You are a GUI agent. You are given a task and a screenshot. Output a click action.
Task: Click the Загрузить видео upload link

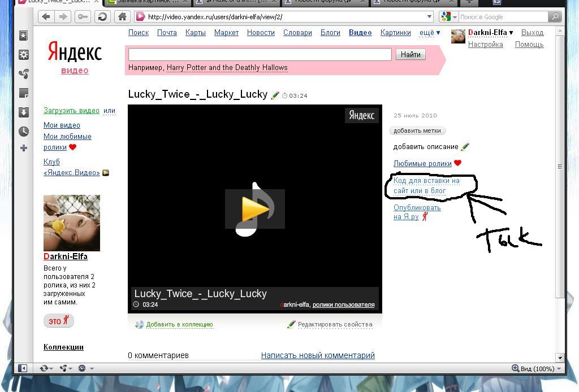tap(71, 110)
